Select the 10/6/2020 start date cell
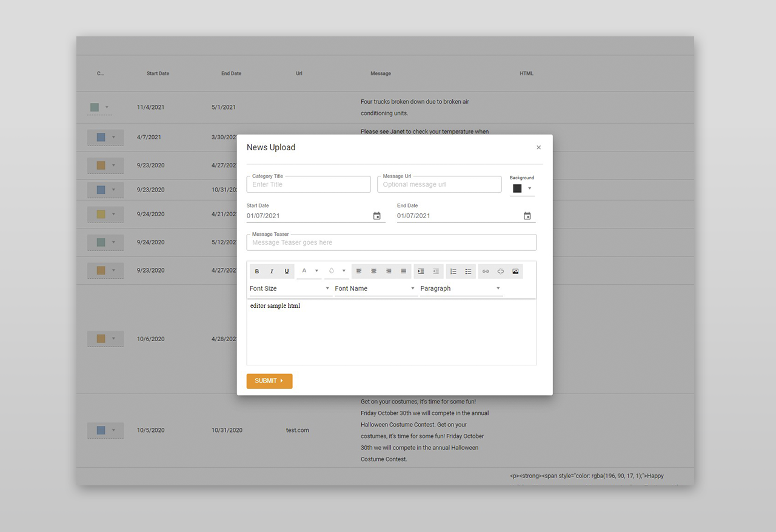The image size is (776, 532). tap(150, 339)
